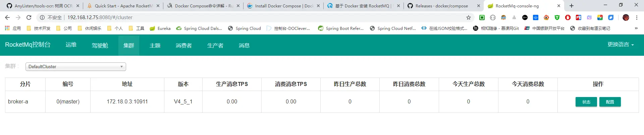The width and height of the screenshot is (644, 135).
Task: Open the 个人 bookmark folder
Action: (115, 28)
